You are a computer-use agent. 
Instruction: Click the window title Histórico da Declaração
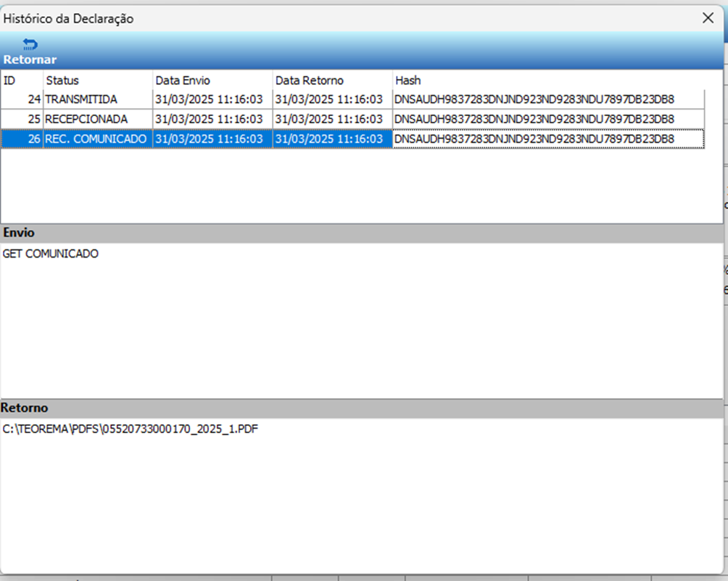68,19
